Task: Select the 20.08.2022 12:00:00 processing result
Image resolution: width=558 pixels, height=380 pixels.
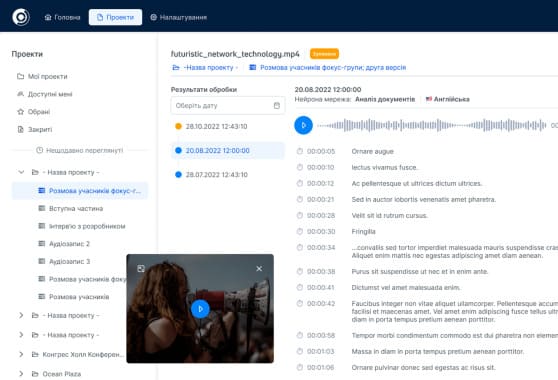Action: 228,151
